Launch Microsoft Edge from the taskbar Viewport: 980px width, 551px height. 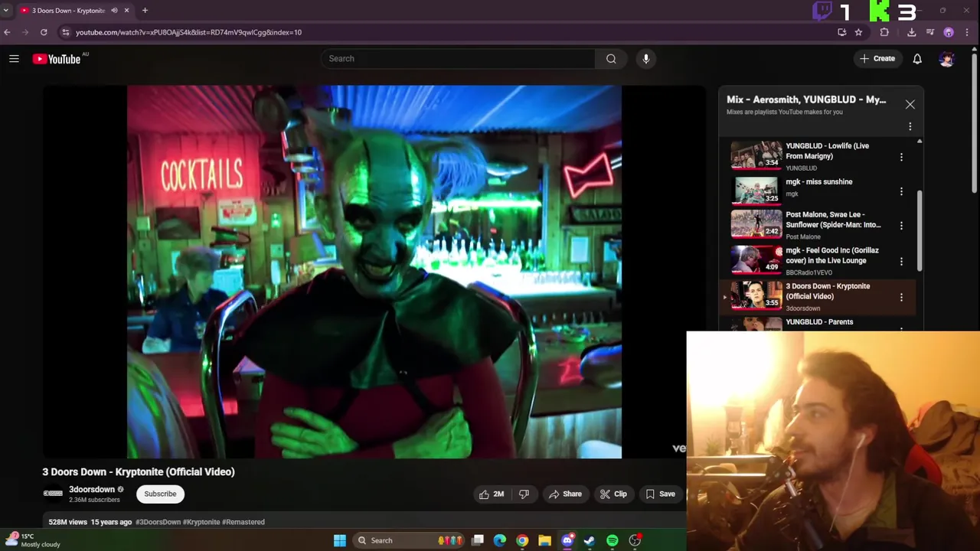click(500, 540)
